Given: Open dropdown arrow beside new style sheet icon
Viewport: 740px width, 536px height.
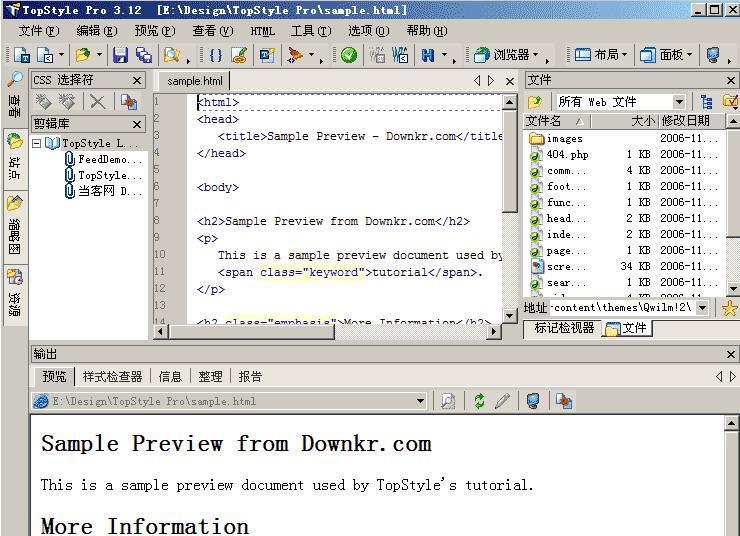Looking at the screenshot, I should coord(61,55).
